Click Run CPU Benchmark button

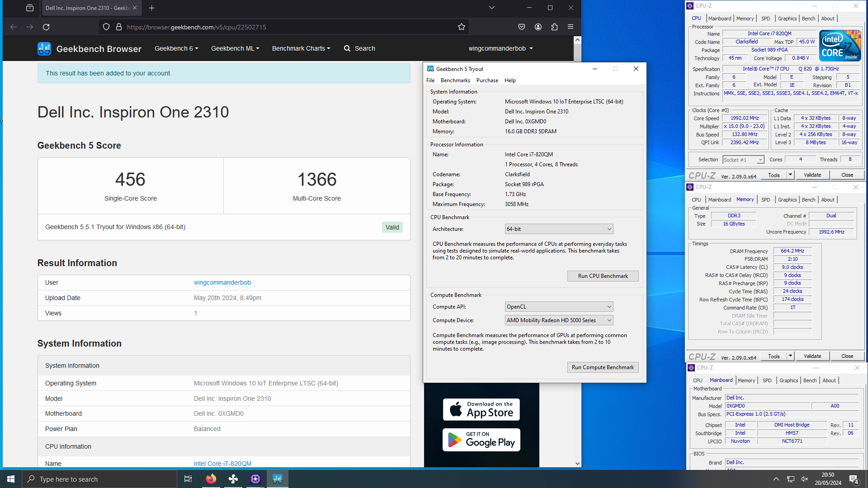[x=603, y=276]
